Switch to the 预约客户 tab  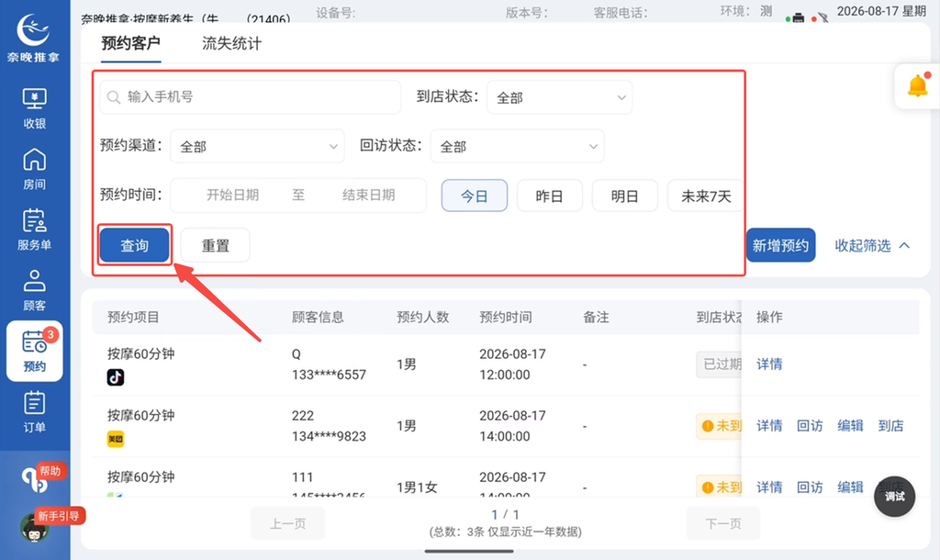pyautogui.click(x=130, y=44)
